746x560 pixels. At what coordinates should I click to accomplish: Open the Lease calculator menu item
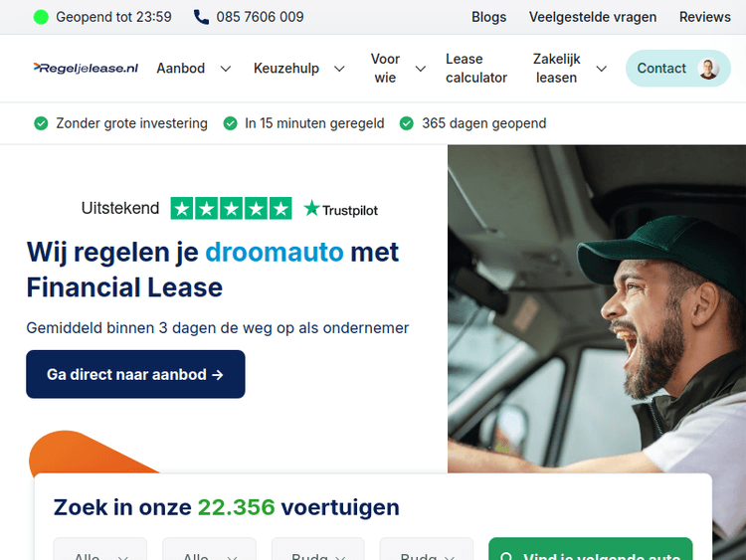point(476,69)
